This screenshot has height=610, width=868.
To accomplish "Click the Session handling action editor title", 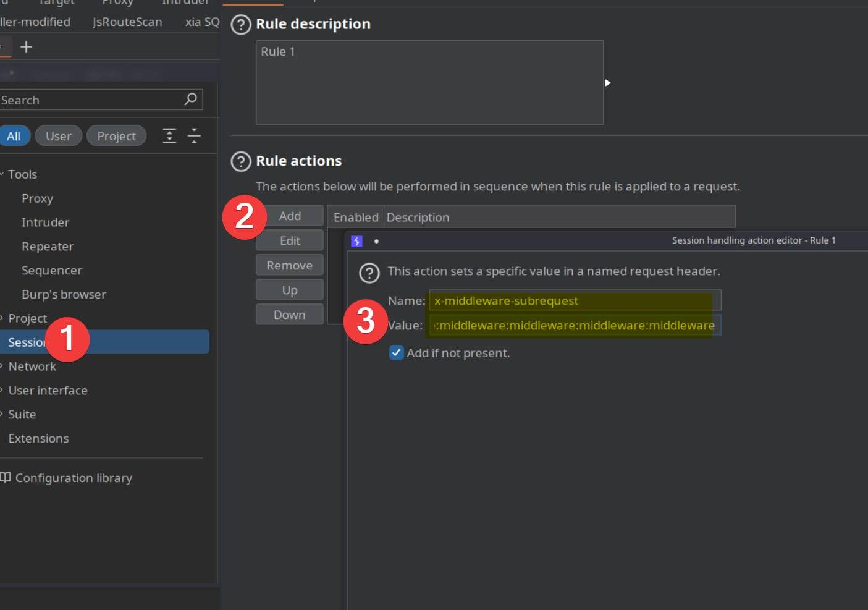I will [x=754, y=240].
